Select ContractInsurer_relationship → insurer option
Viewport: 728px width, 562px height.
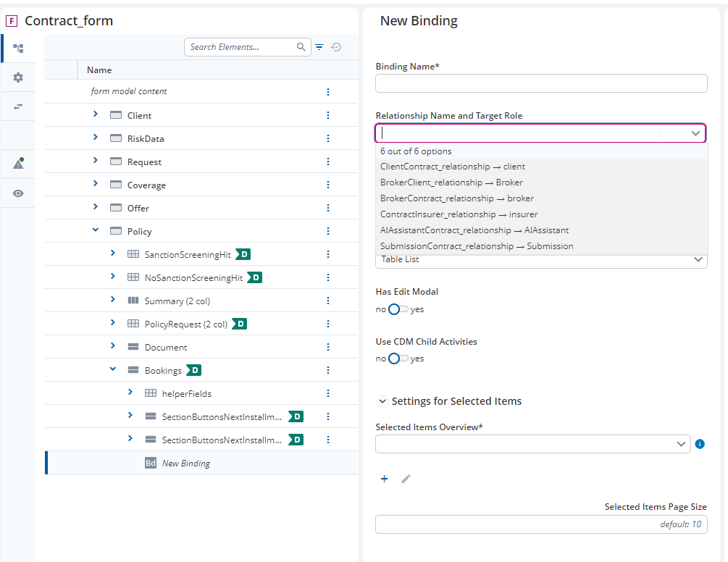pyautogui.click(x=541, y=214)
